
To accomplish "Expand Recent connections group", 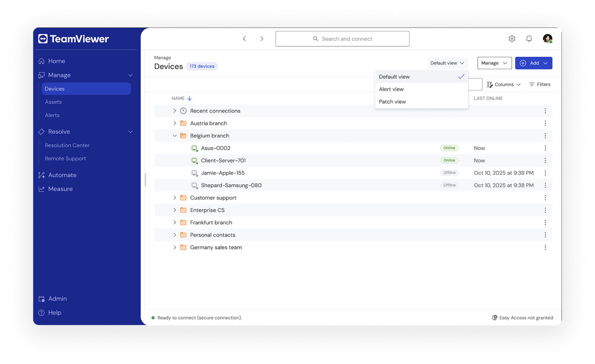I will pos(175,111).
